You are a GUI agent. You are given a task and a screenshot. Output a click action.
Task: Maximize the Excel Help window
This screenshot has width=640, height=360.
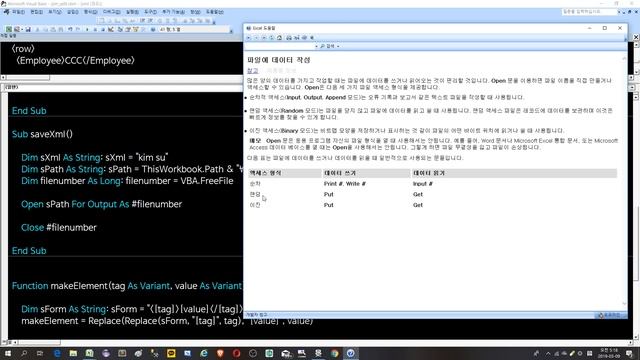click(x=604, y=28)
